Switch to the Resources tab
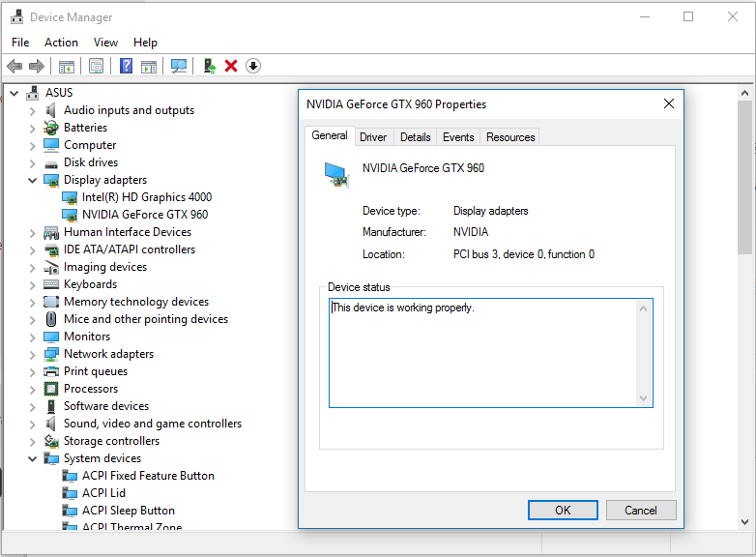Screen dimensions: 756x557 (510, 137)
